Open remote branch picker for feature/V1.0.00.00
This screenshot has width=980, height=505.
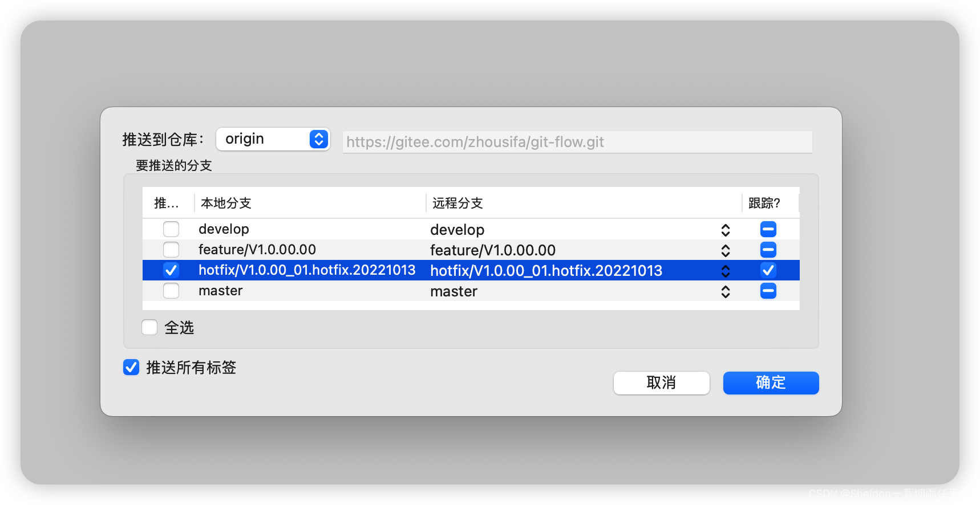click(x=726, y=250)
